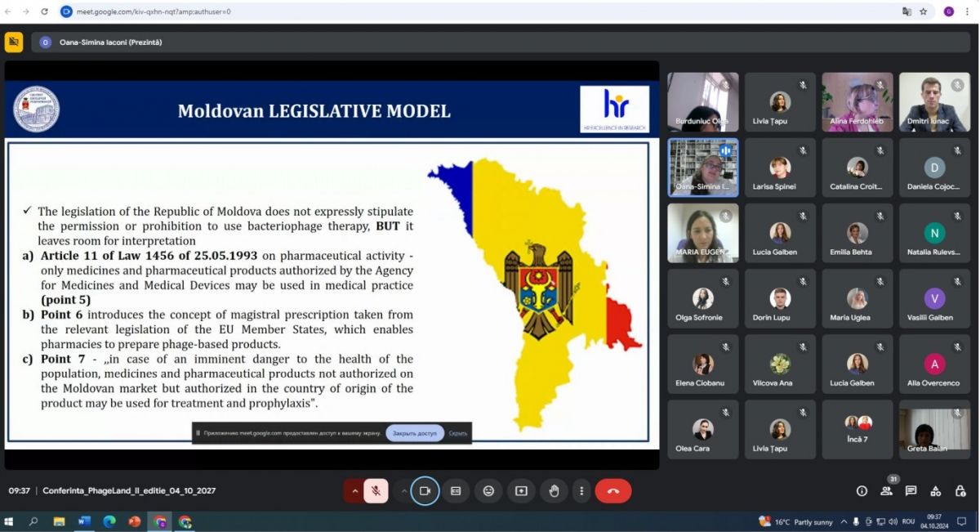The width and height of the screenshot is (980, 532).
Task: Unmute the microphone button
Action: tap(376, 491)
